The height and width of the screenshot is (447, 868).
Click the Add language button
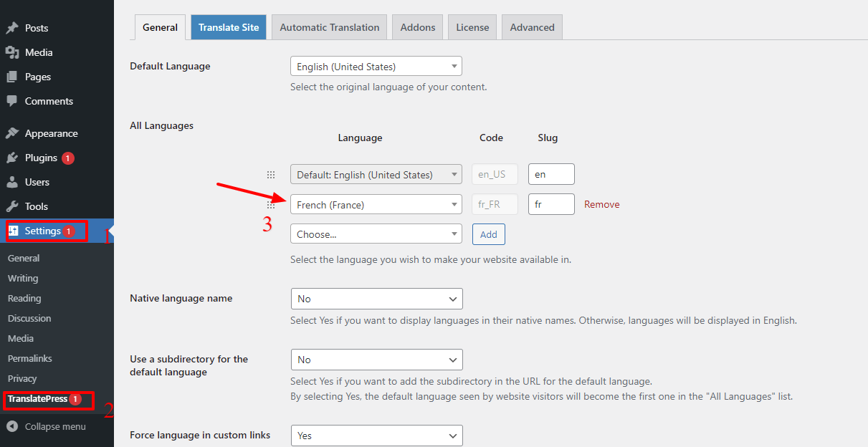click(489, 234)
